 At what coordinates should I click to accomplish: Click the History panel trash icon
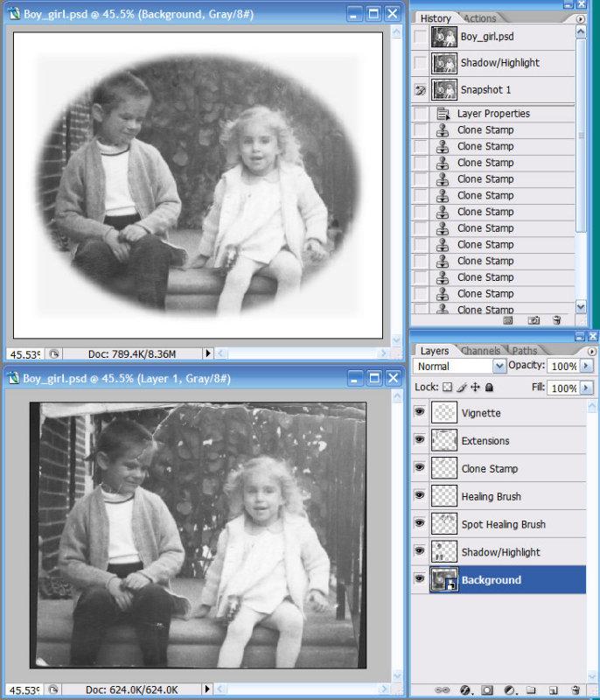pos(556,320)
